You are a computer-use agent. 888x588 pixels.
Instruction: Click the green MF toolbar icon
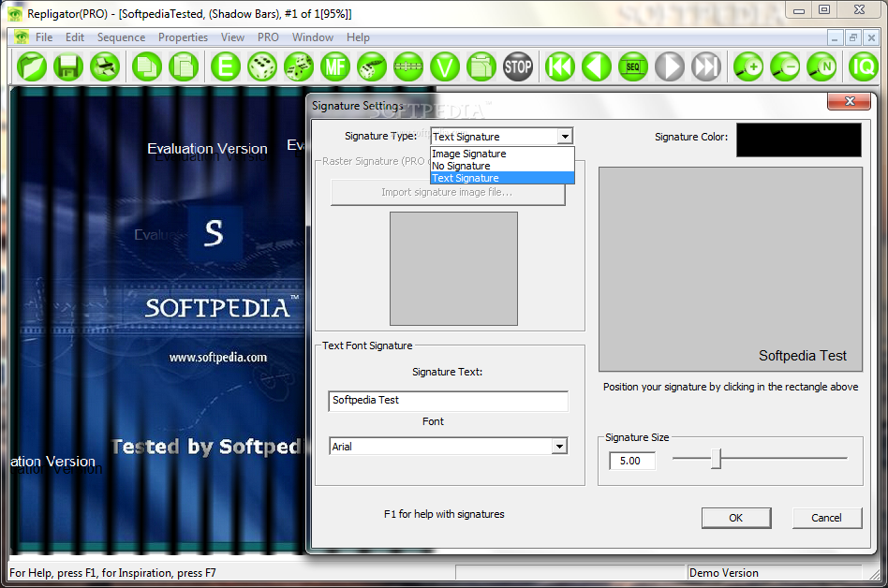point(335,66)
